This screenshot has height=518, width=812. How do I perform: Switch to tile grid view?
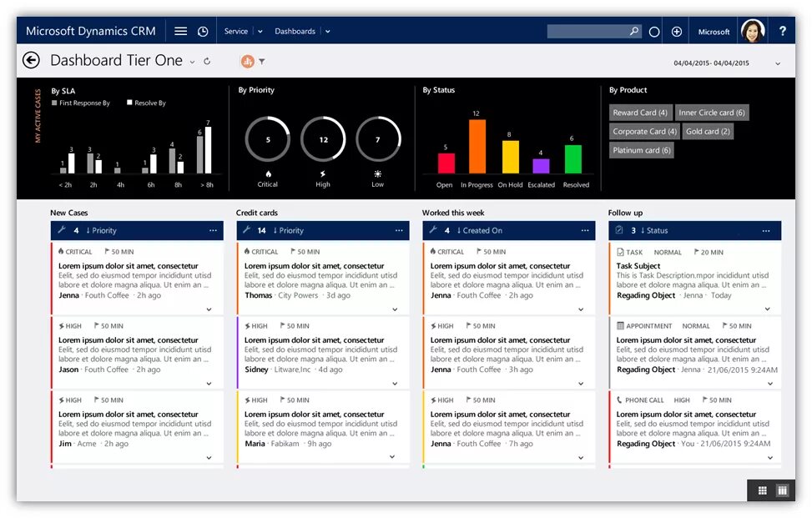pyautogui.click(x=762, y=490)
